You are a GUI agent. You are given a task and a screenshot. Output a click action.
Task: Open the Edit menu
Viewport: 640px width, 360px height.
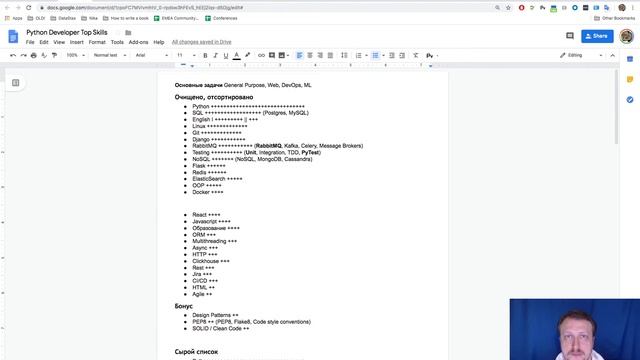44,42
